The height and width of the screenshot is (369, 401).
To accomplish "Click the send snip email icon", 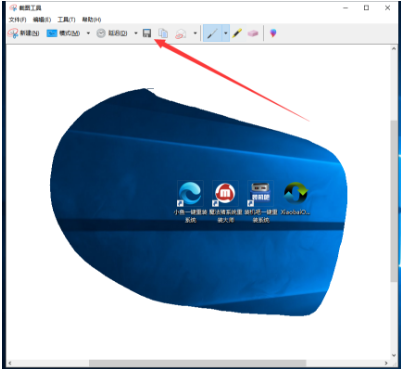I will pos(180,33).
